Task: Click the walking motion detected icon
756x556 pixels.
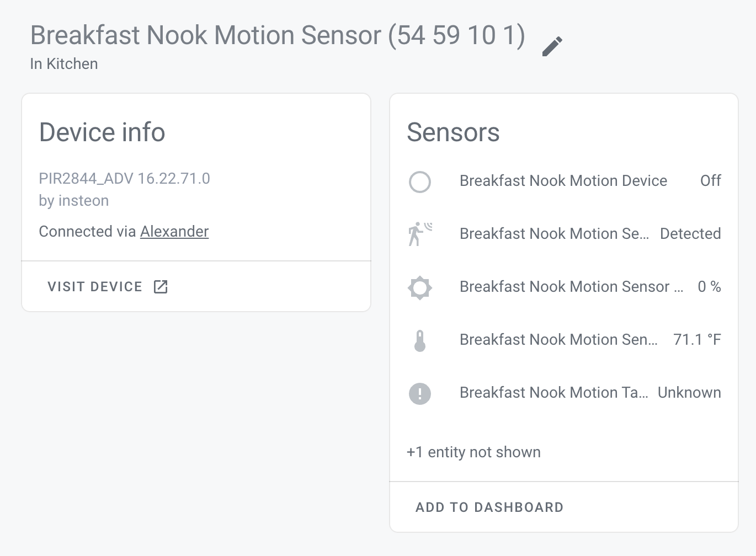Action: [420, 234]
